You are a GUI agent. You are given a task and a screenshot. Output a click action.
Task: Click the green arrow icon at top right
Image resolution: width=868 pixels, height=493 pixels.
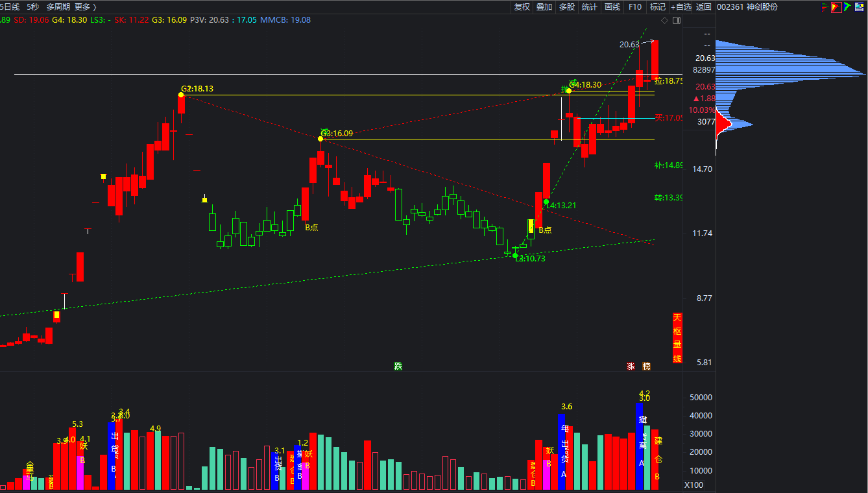(x=848, y=7)
